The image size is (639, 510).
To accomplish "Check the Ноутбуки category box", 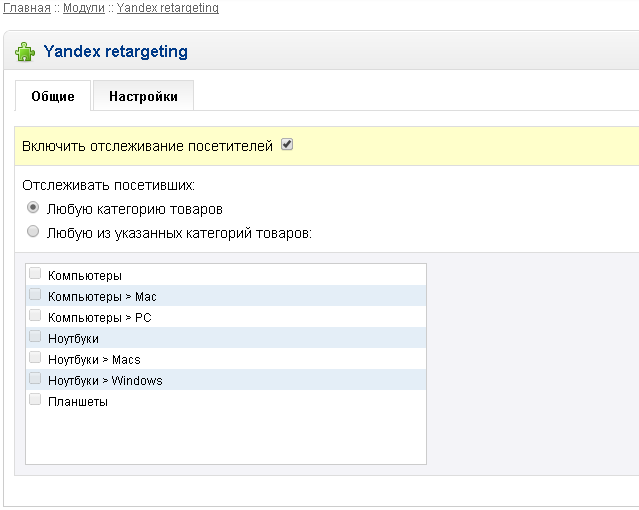I will [36, 337].
